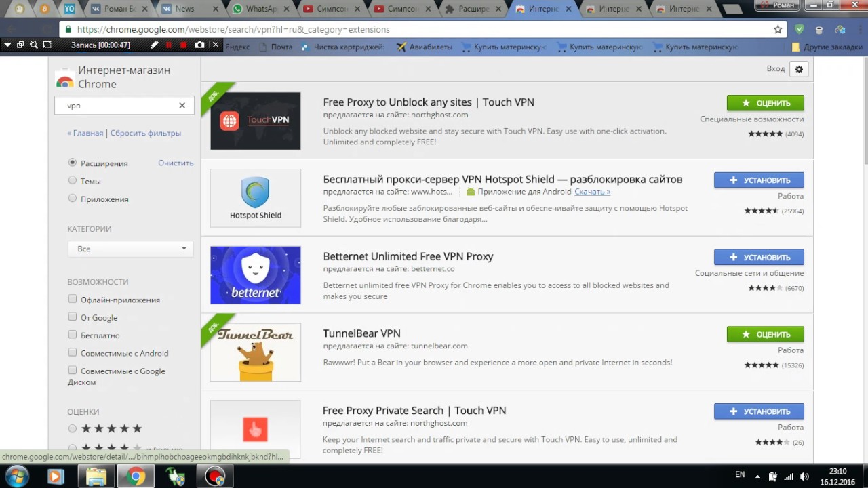
Task: Select five-star rating filter
Action: pyautogui.click(x=73, y=428)
